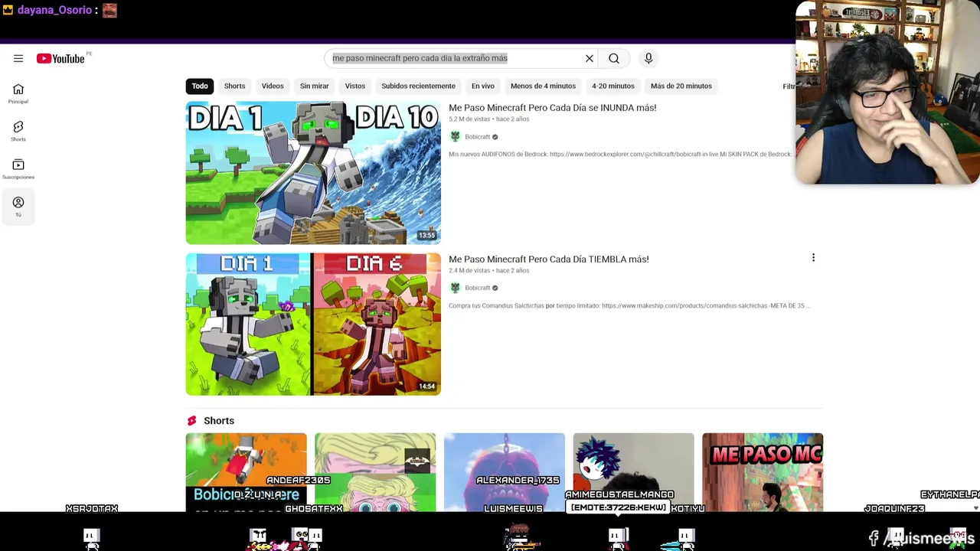The image size is (980, 551).
Task: Start voice search with the microphone
Action: click(x=648, y=58)
